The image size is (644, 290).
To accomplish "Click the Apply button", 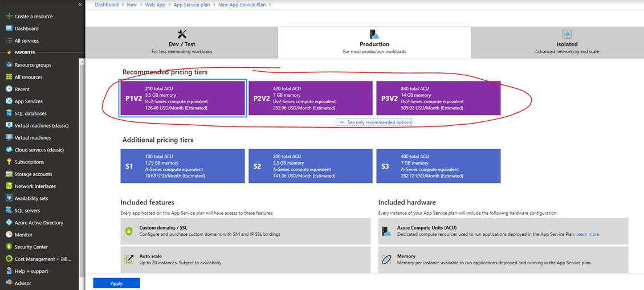I will pyautogui.click(x=116, y=283).
